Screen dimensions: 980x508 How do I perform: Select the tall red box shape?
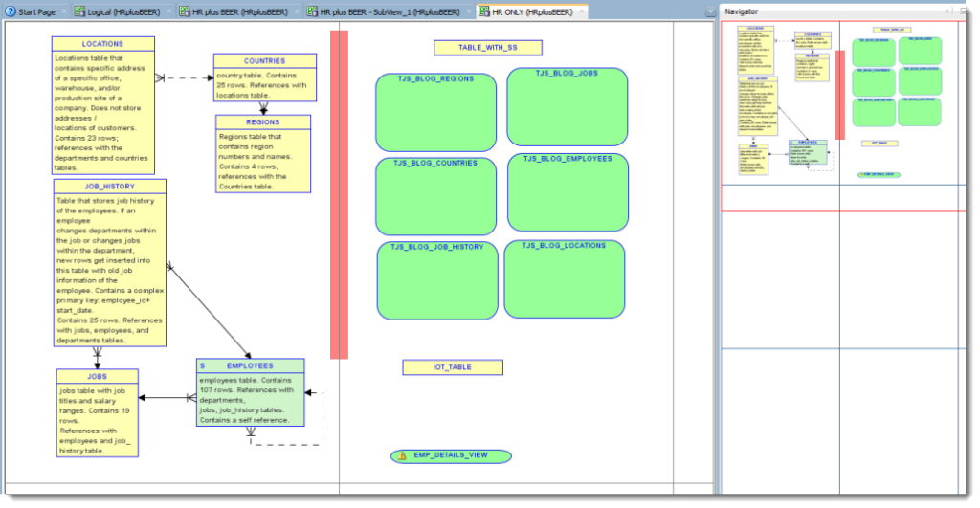tap(340, 195)
